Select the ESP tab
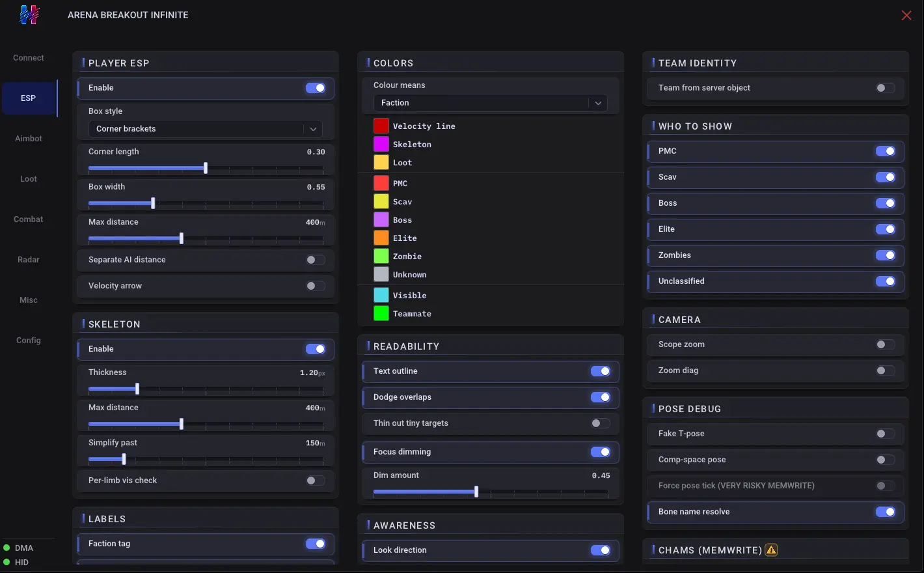 [29, 98]
